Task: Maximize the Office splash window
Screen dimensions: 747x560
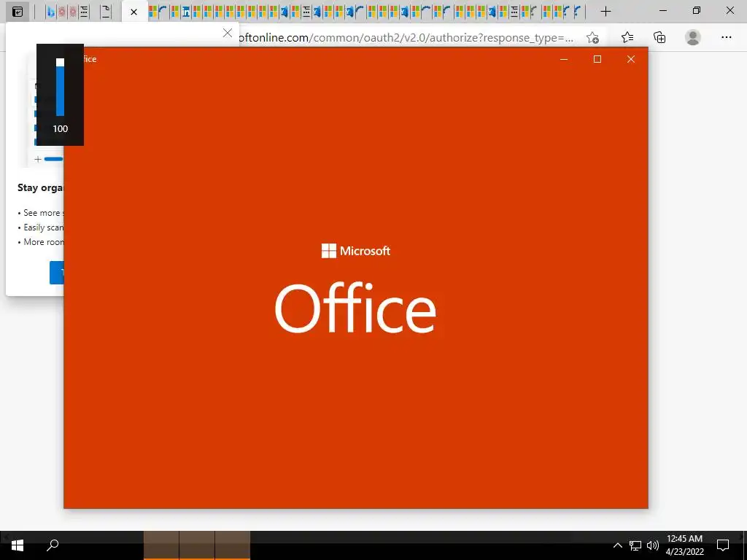Action: click(x=597, y=59)
